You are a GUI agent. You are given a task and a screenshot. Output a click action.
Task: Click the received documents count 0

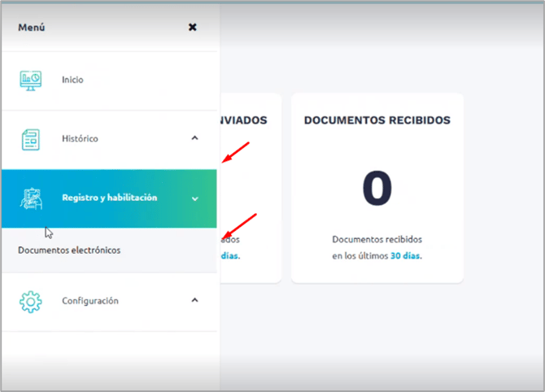tap(377, 189)
